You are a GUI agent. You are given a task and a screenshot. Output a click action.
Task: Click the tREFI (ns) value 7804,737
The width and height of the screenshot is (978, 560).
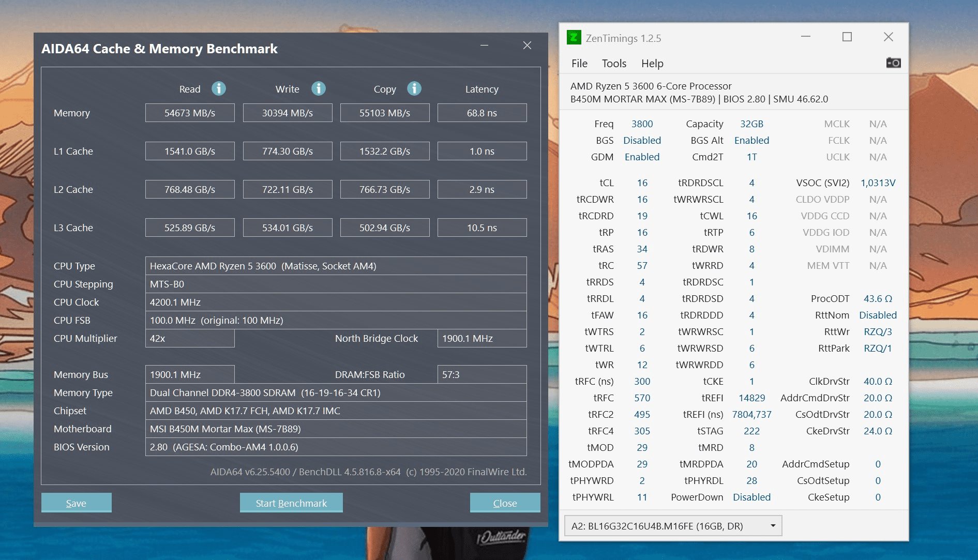point(751,414)
